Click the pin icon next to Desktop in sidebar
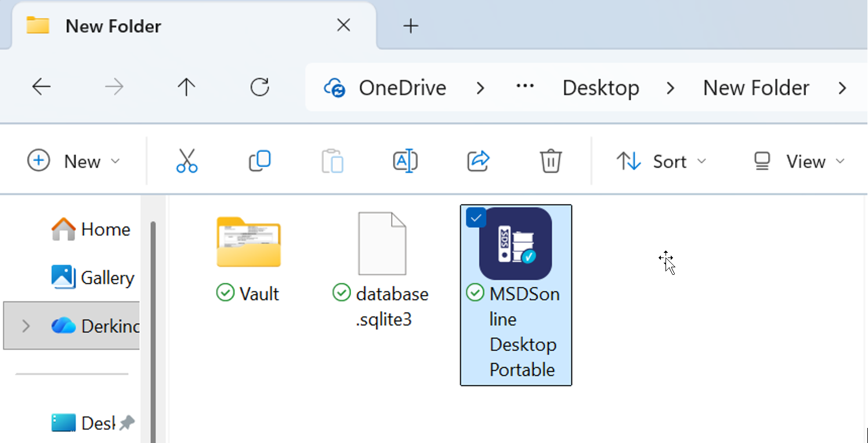This screenshot has height=443, width=868. (126, 423)
